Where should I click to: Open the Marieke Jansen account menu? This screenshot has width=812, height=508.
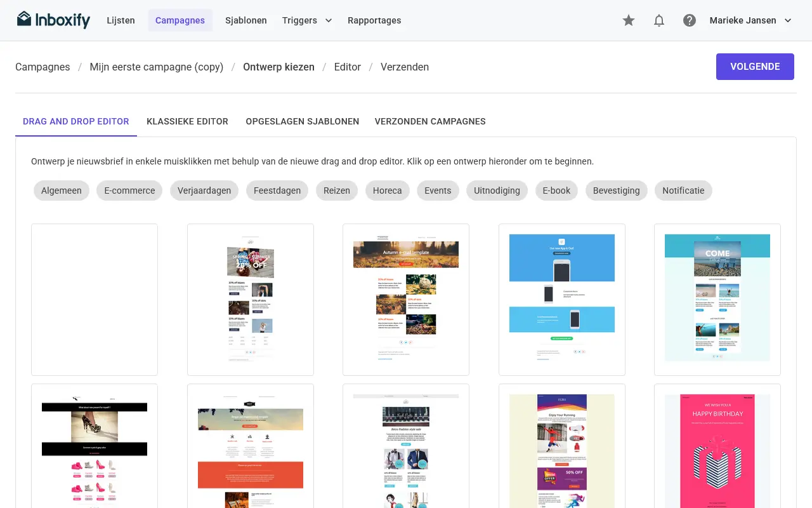tap(751, 20)
